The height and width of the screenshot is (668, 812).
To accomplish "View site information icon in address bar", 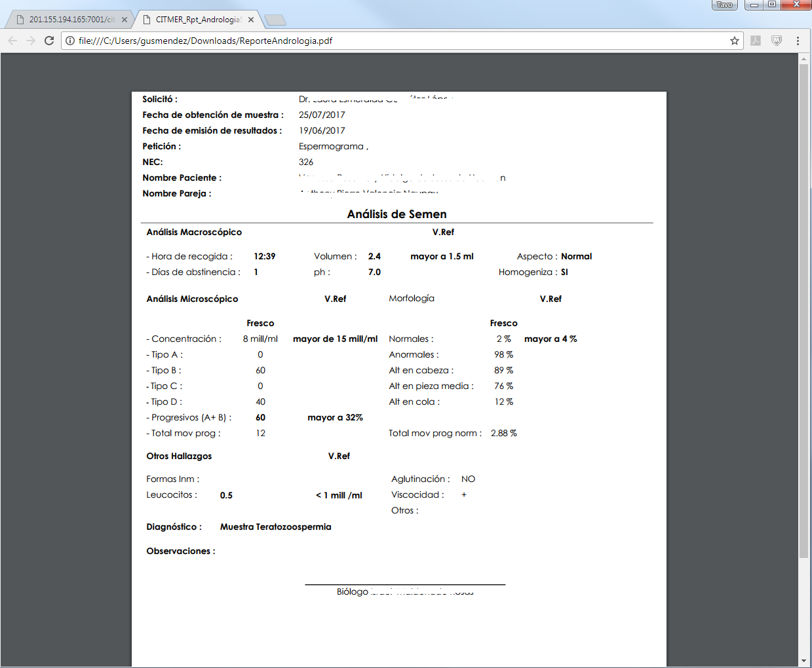I will pyautogui.click(x=70, y=41).
